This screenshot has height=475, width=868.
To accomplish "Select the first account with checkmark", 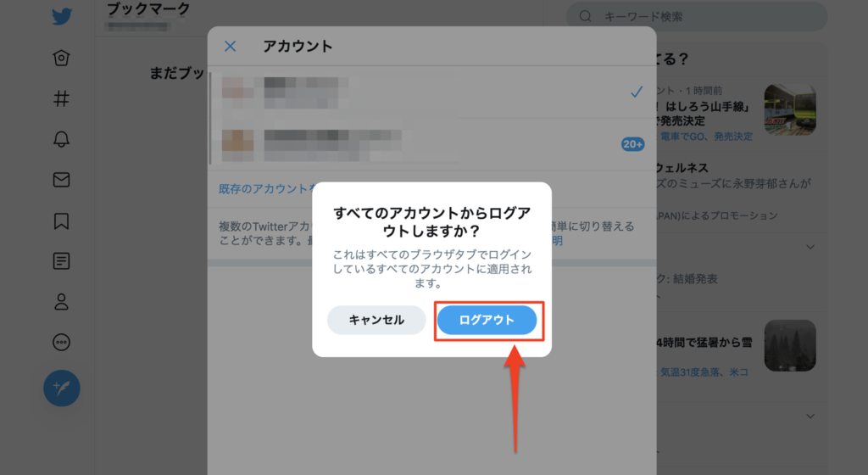I will point(431,92).
